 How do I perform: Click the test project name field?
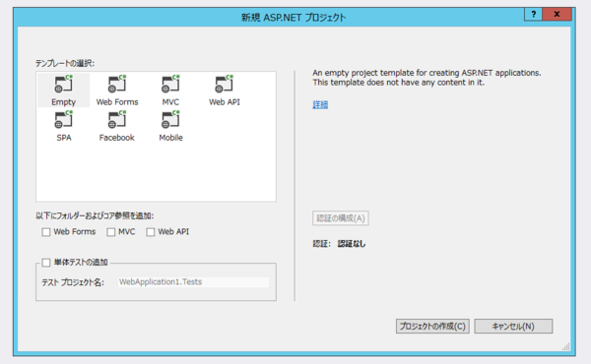[x=193, y=282]
